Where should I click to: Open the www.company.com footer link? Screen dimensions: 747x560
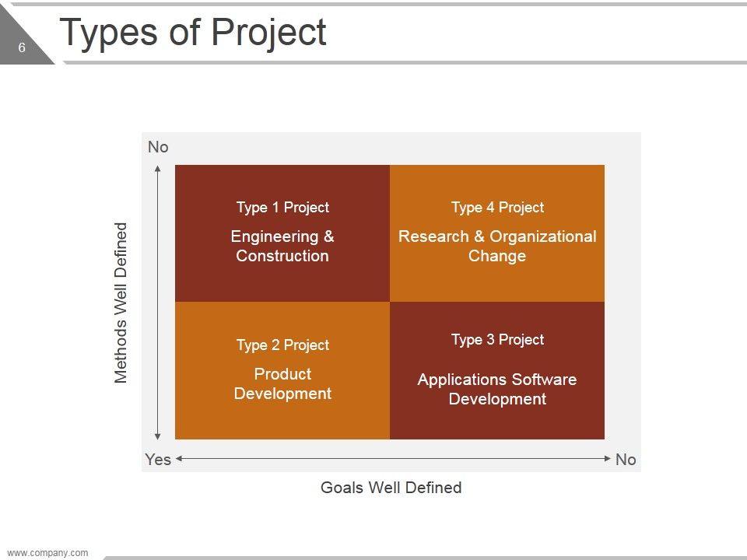[x=48, y=553]
